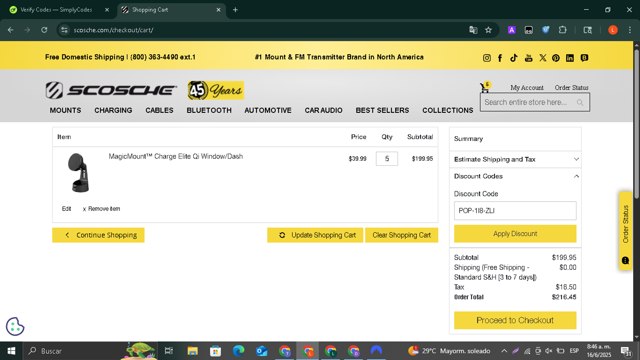Image resolution: width=640 pixels, height=360 pixels.
Task: Open Scosche TikTok icon
Action: 513,58
